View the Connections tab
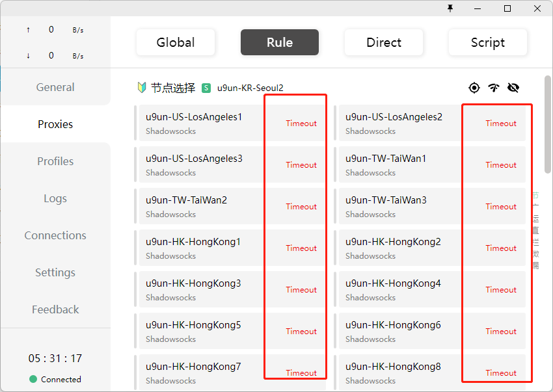553x392 pixels. (x=55, y=235)
